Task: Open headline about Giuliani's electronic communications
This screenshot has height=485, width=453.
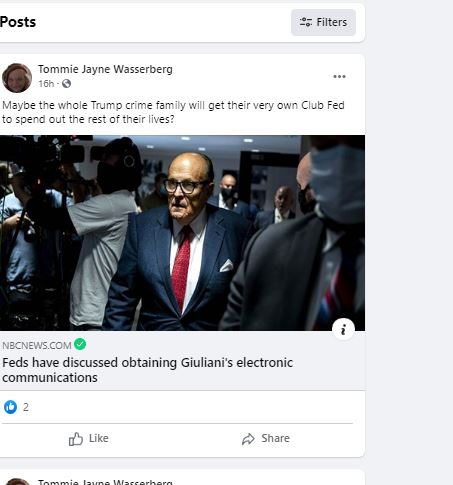Action: tap(147, 370)
